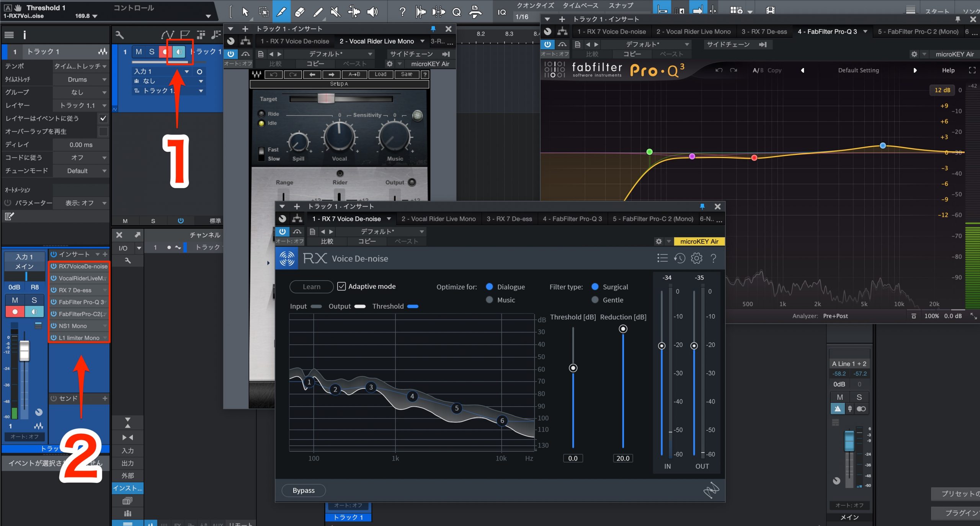Screen dimensions: 980x526
Task: Toggle Adaptive mode checkbox
Action: [x=341, y=287]
